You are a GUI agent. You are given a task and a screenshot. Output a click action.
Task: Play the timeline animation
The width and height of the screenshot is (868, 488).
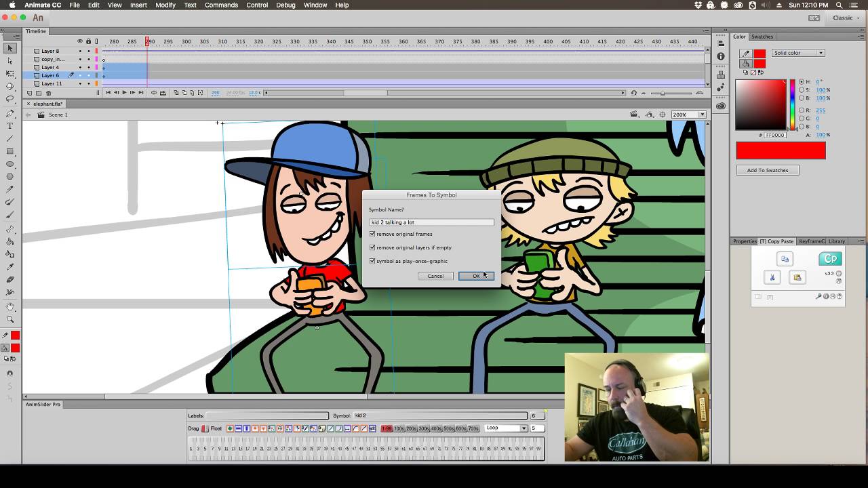pyautogui.click(x=124, y=93)
